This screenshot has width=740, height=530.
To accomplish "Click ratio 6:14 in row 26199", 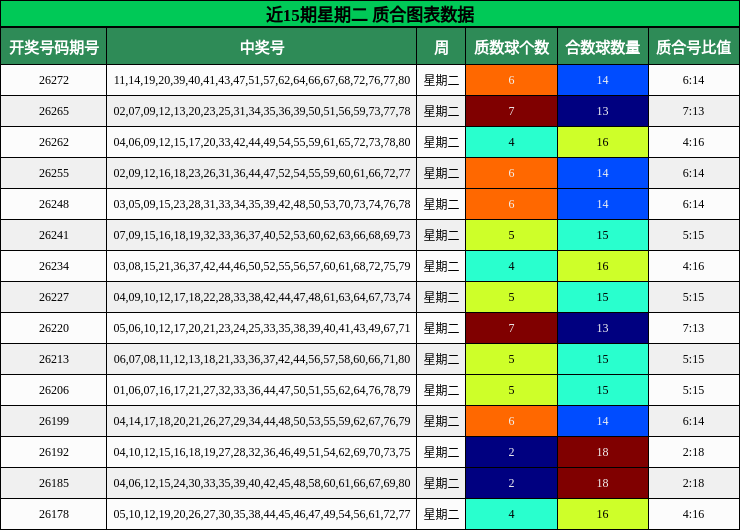I will tap(693, 421).
